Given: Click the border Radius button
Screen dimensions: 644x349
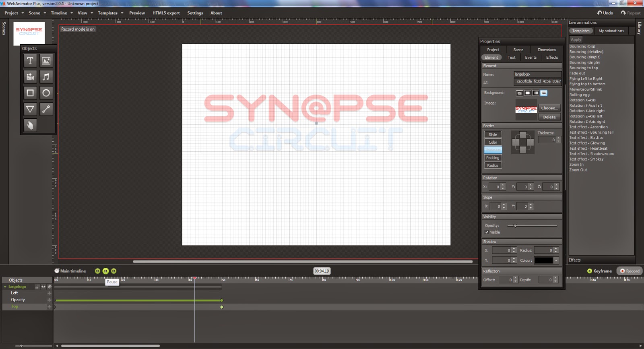Looking at the screenshot, I should (493, 165).
